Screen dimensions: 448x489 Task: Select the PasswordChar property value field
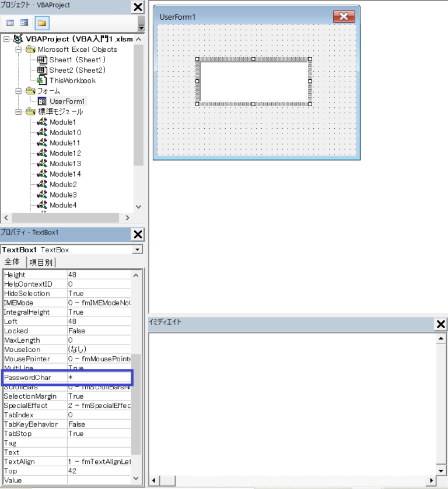coord(99,377)
